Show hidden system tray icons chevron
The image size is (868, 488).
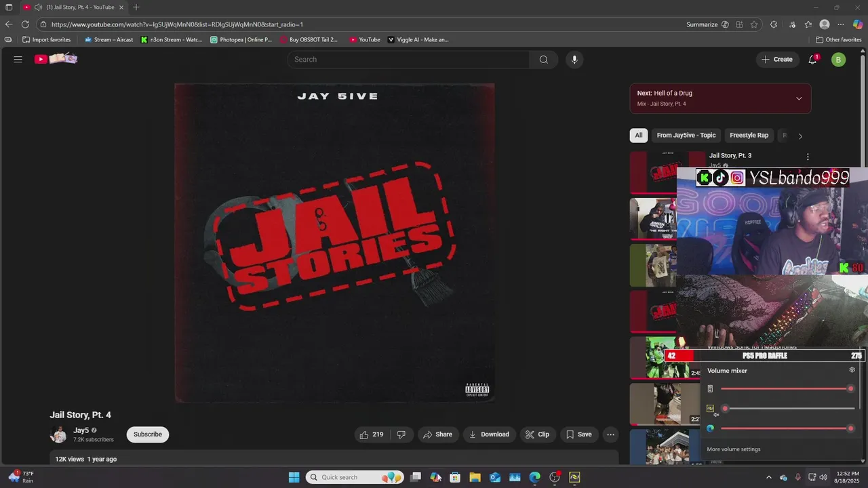768,477
